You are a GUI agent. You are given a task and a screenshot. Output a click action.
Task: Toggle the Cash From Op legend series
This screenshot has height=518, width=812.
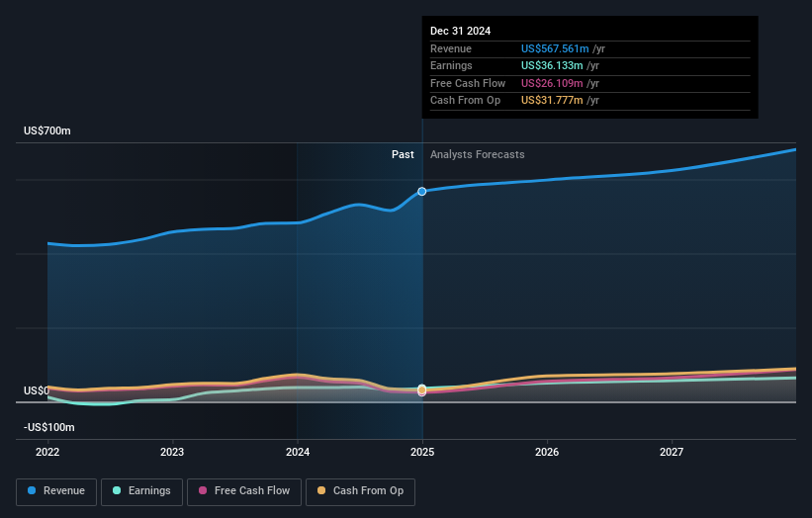click(360, 491)
